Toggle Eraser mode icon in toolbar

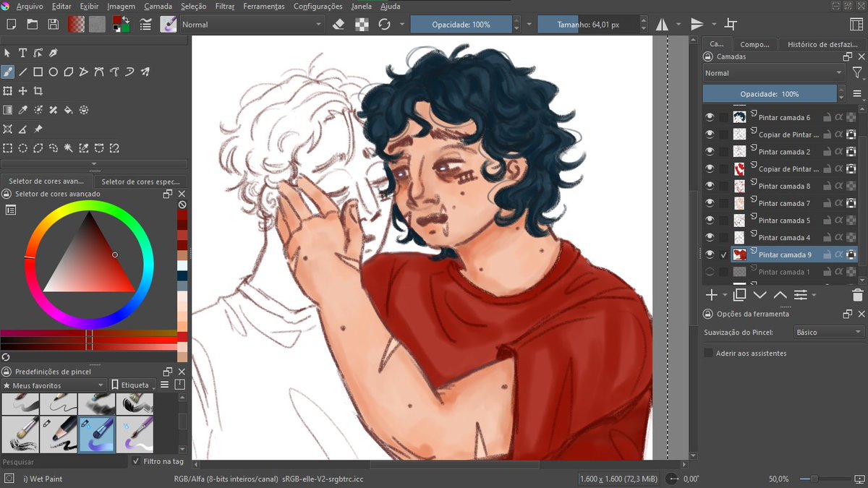click(x=339, y=24)
